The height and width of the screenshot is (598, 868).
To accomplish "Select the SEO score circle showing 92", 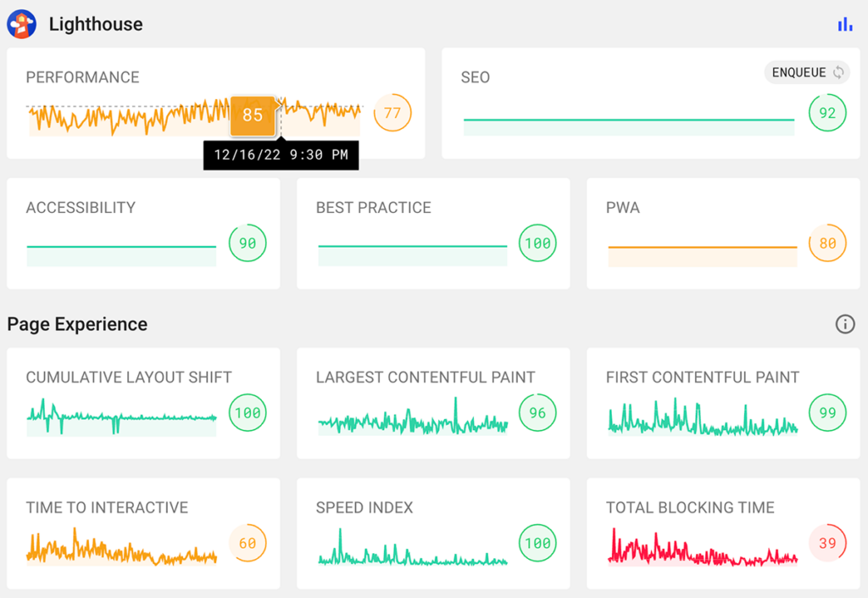I will pyautogui.click(x=826, y=113).
